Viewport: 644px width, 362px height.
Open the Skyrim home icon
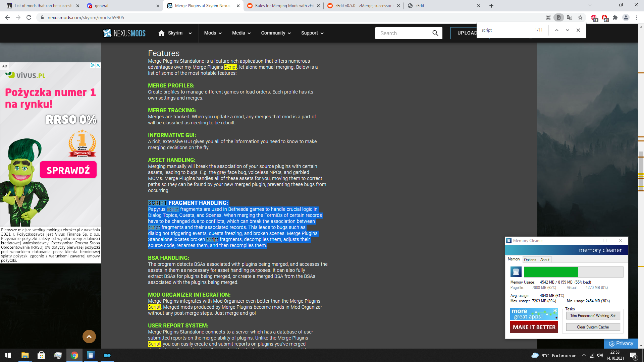161,33
